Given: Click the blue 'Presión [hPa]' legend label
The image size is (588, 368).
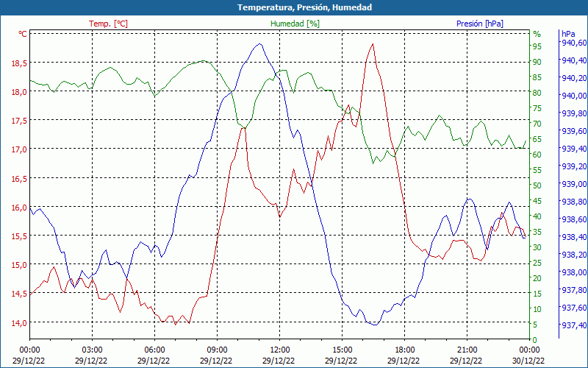Looking at the screenshot, I should coord(480,24).
